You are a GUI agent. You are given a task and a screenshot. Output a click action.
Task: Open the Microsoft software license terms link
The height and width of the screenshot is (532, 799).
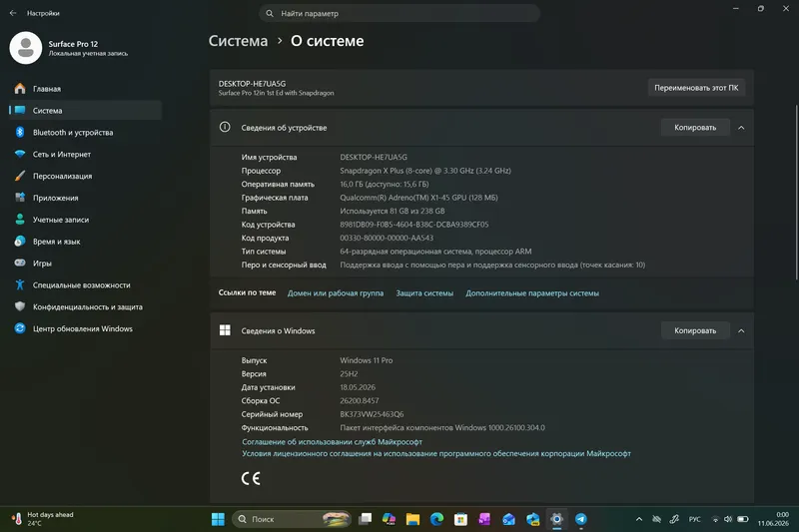click(436, 453)
